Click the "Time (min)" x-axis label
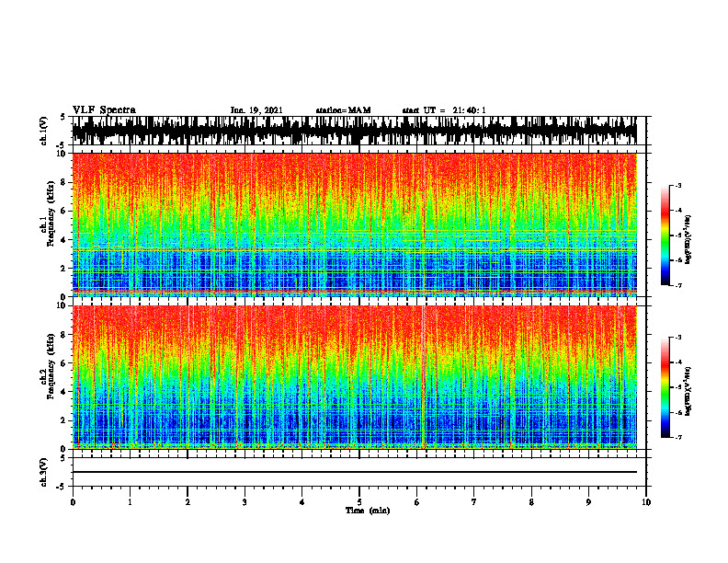Image resolution: width=728 pixels, height=563 pixels. tap(368, 511)
